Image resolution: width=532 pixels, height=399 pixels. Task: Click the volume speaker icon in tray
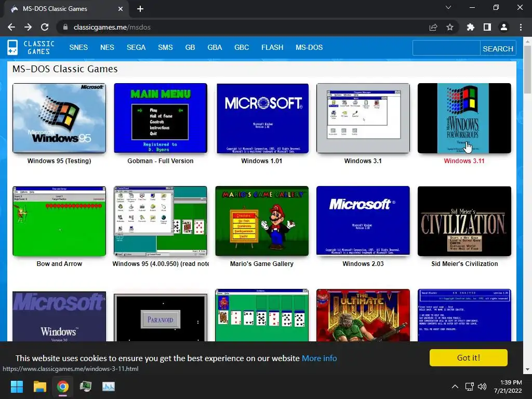coord(482,387)
